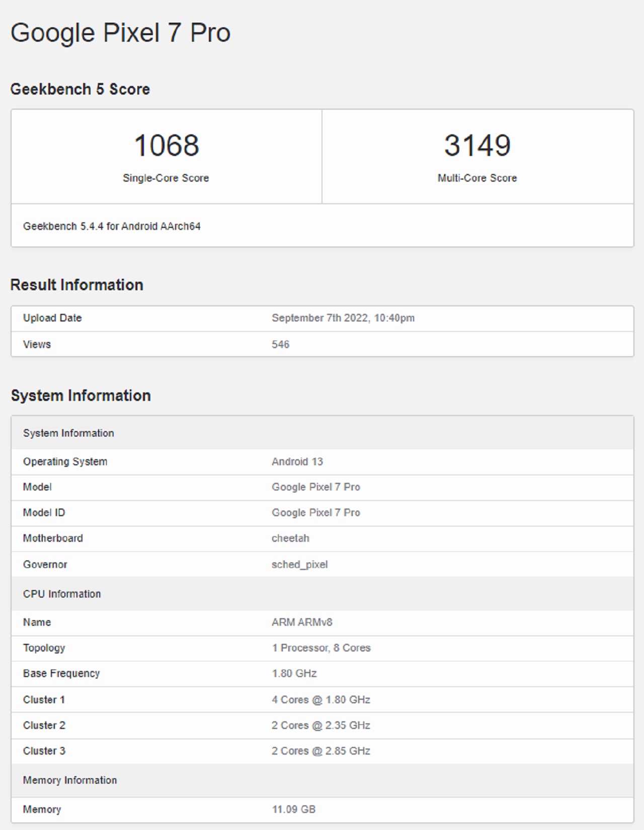Screen dimensions: 644x830
Task: Click the Android 13 operating system value
Action: tap(297, 462)
